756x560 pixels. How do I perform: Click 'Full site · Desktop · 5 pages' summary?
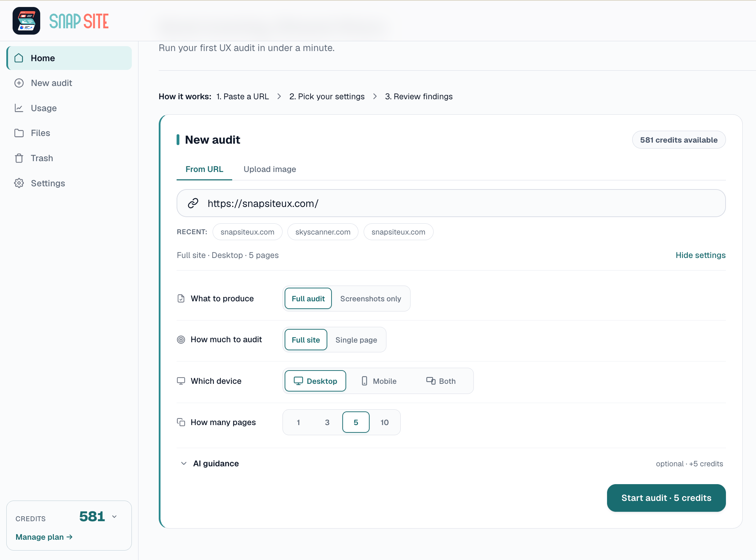pyautogui.click(x=228, y=255)
